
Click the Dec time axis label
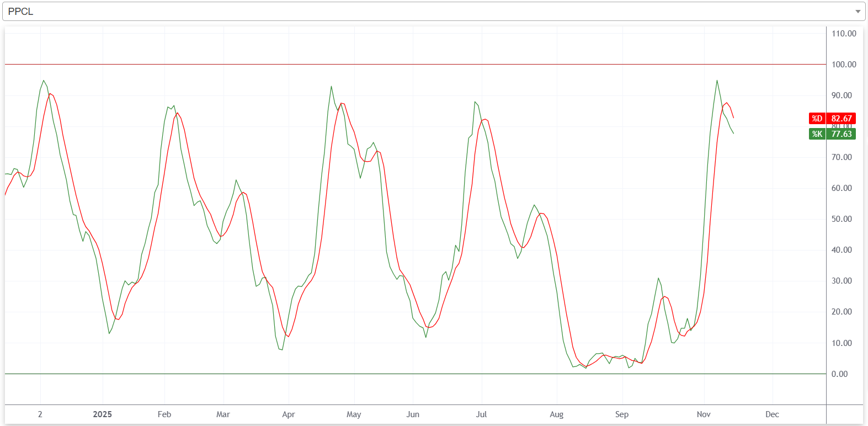pyautogui.click(x=772, y=414)
